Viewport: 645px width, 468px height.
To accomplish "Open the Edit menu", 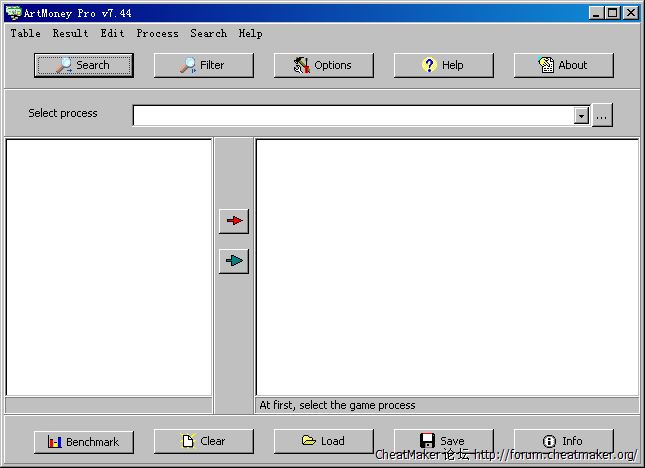I will (x=113, y=33).
